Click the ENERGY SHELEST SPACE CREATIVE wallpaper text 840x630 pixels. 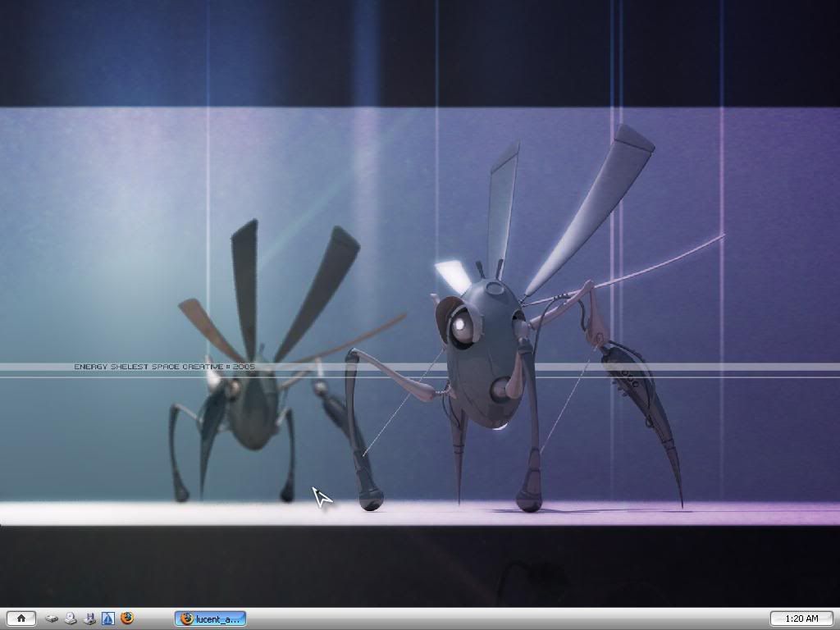[164, 367]
